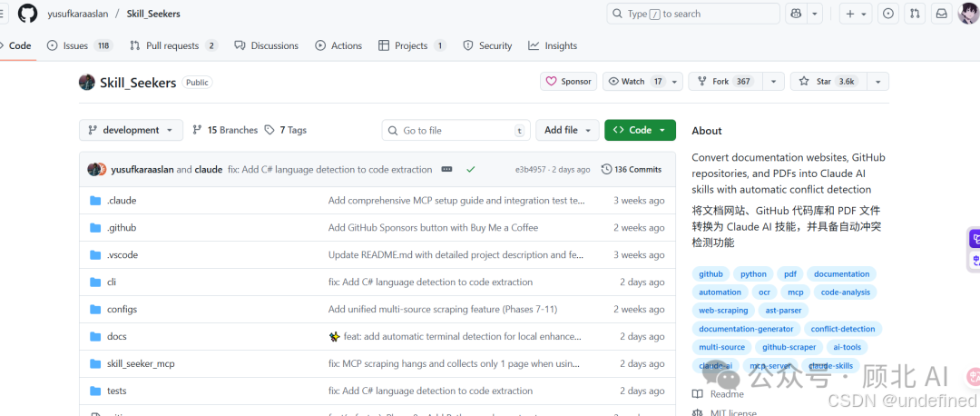Open yusufkaraaslan commit author link
This screenshot has height=416, width=980.
tap(142, 170)
